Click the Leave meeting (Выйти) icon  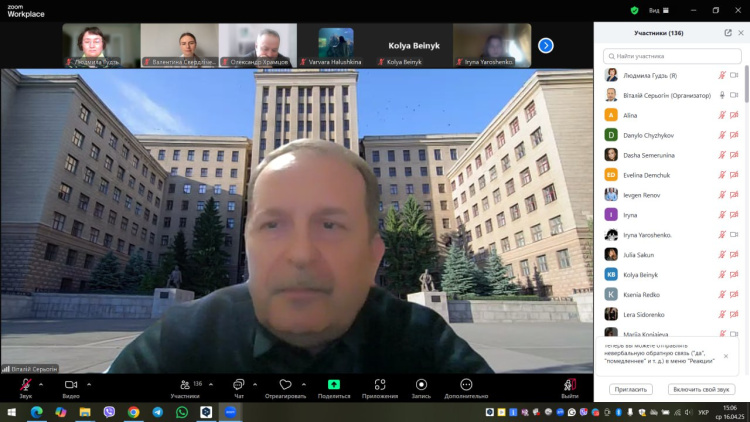pos(569,385)
